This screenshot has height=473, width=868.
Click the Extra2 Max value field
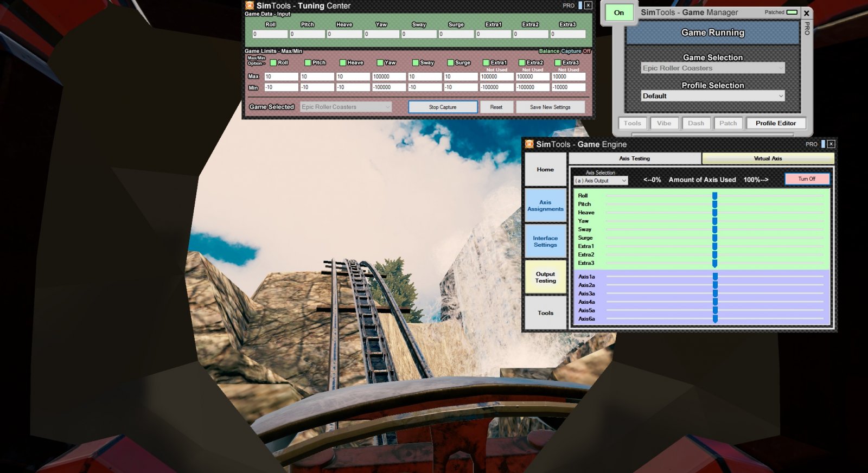coord(532,76)
